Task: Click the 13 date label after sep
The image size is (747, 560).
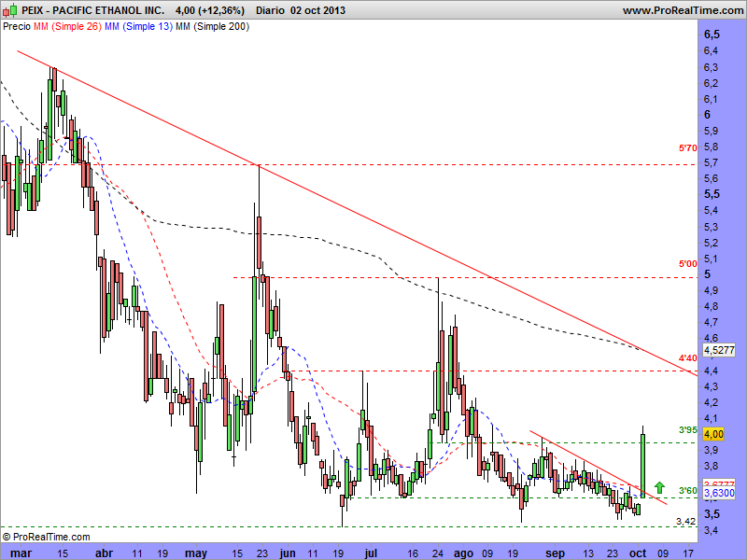Action: point(588,553)
